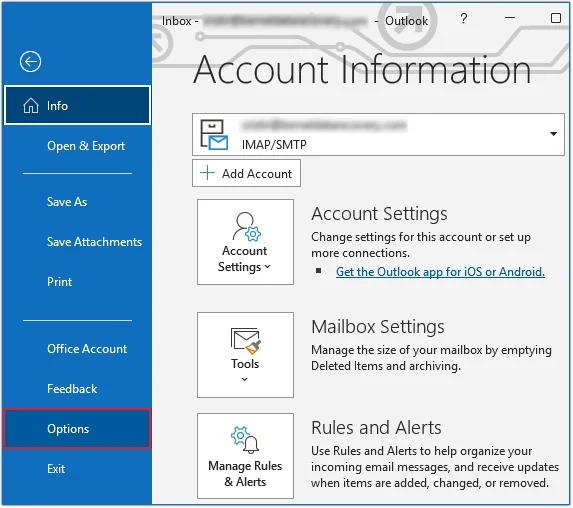Click the Manage Rules & Alerts label
Screen dimensions: 573x508
coord(245,474)
